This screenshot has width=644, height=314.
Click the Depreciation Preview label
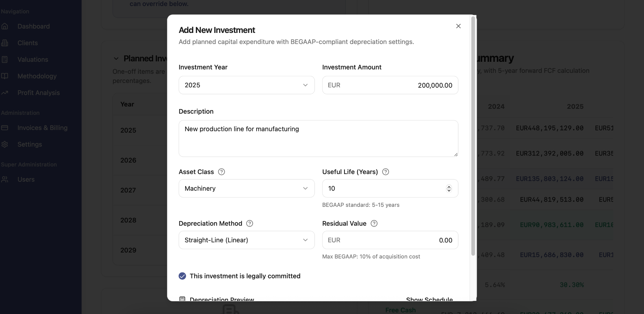pyautogui.click(x=221, y=299)
